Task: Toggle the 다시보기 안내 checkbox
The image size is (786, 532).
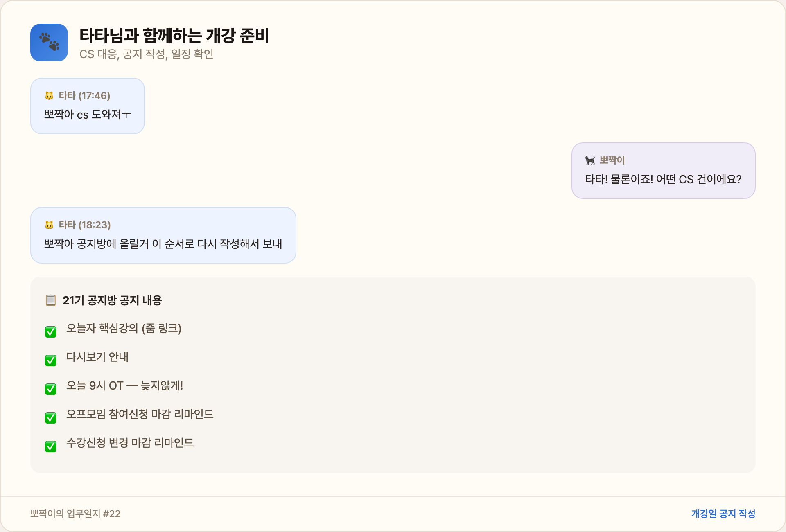Action: tap(51, 361)
